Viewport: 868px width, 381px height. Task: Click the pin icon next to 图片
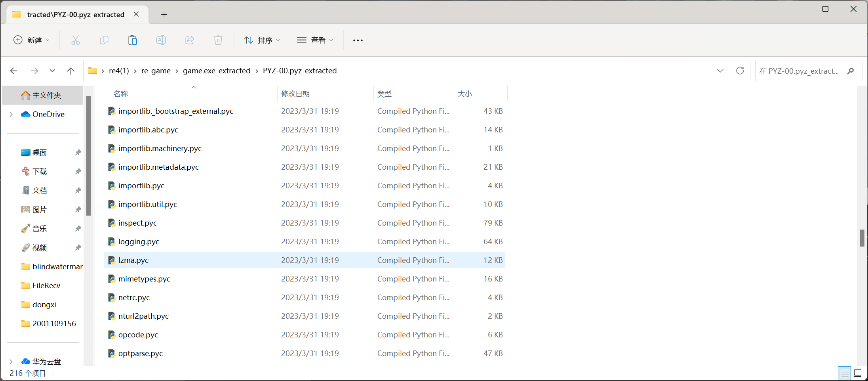pyautogui.click(x=78, y=209)
